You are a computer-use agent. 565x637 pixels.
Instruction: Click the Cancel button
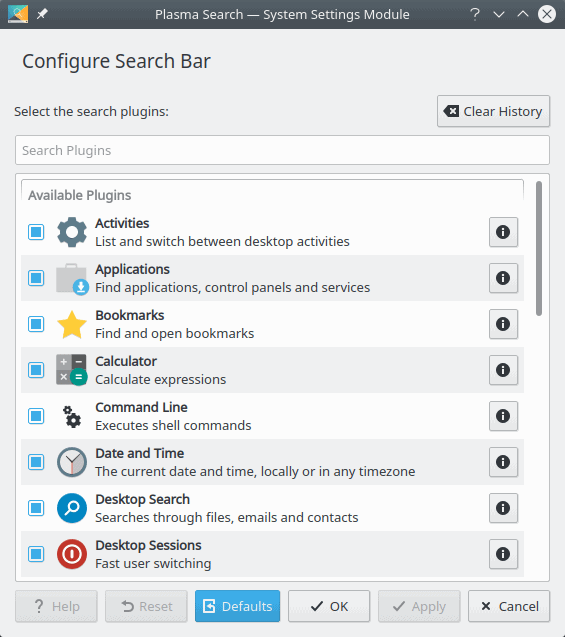(509, 606)
